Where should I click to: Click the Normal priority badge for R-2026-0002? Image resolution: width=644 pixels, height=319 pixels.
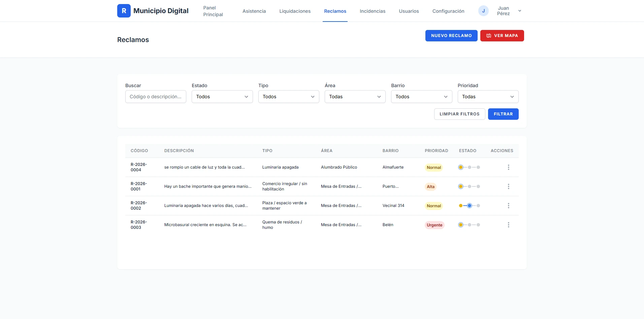click(434, 206)
